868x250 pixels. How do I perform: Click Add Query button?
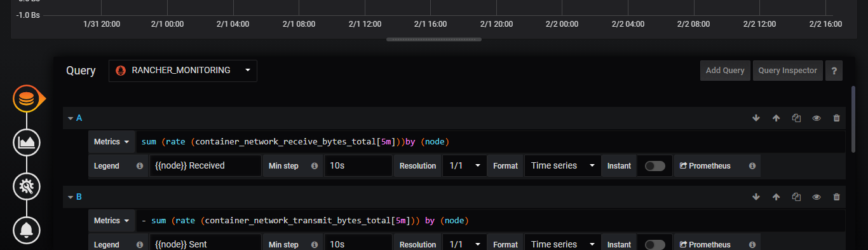[x=725, y=71]
